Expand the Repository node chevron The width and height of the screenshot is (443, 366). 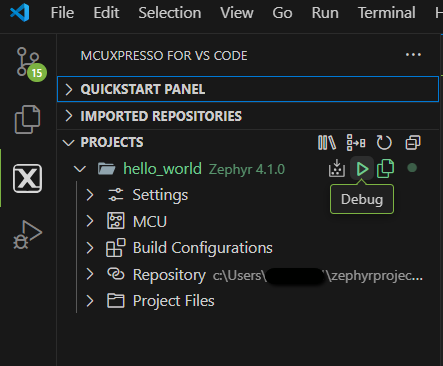pyautogui.click(x=90, y=274)
